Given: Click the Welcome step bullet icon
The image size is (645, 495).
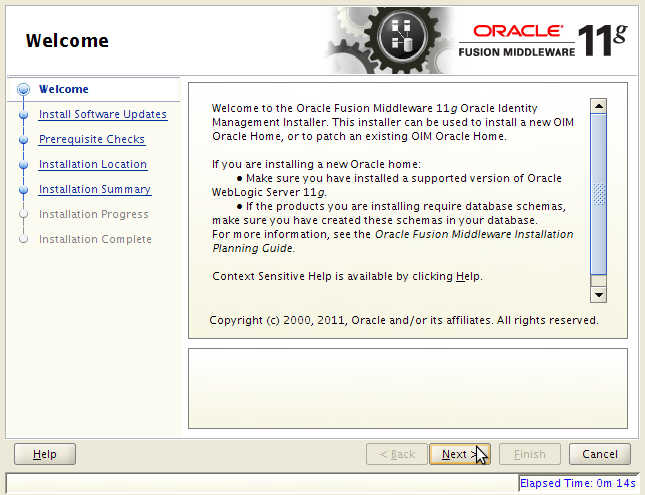Looking at the screenshot, I should pyautogui.click(x=22, y=89).
